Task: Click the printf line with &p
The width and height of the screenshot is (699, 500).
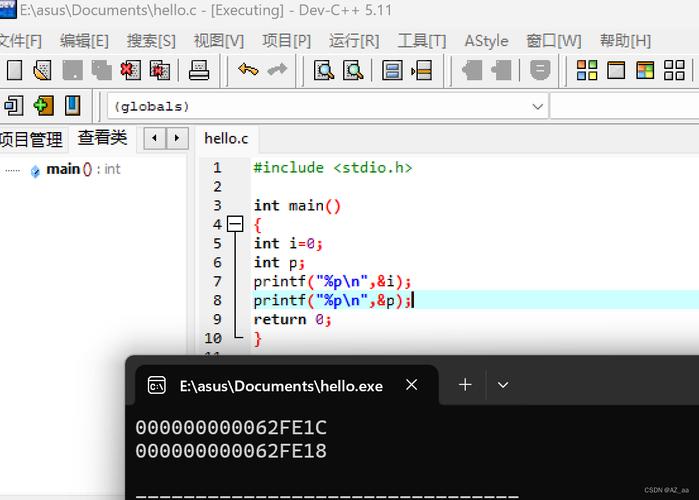Action: [x=332, y=300]
